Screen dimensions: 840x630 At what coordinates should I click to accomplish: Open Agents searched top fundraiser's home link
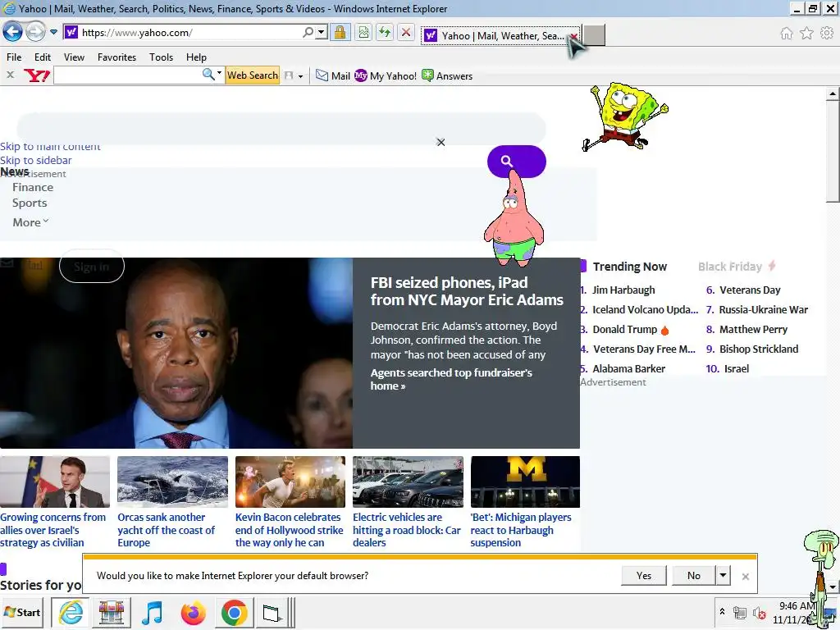click(451, 379)
